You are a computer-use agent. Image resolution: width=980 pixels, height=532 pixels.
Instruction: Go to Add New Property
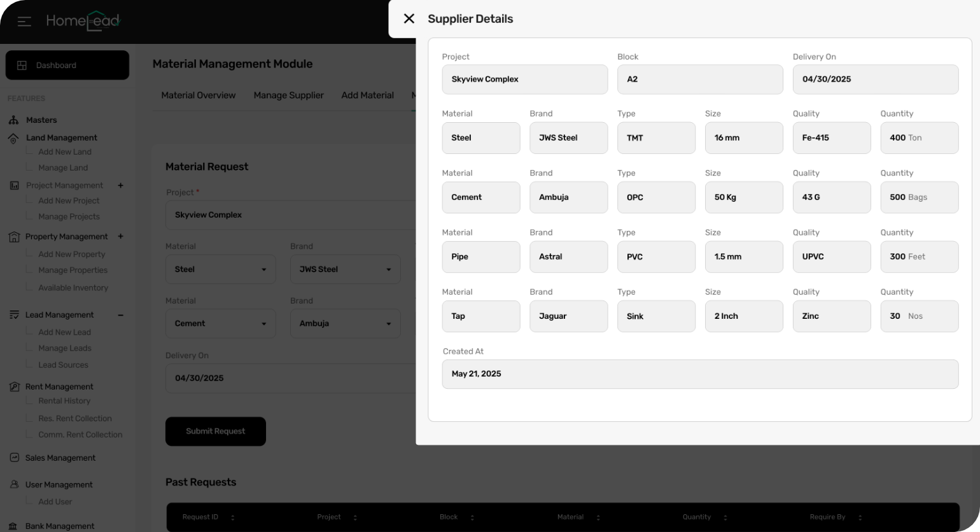[72, 255]
